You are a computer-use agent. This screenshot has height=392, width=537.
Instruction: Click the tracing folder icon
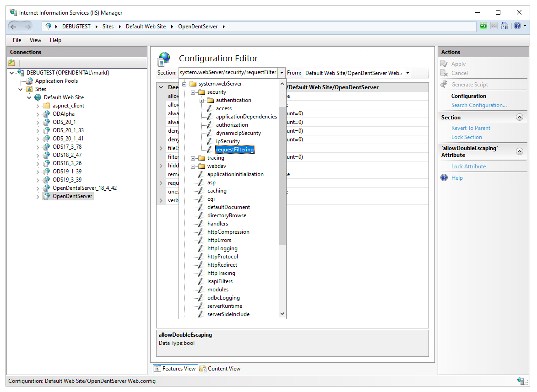click(202, 158)
